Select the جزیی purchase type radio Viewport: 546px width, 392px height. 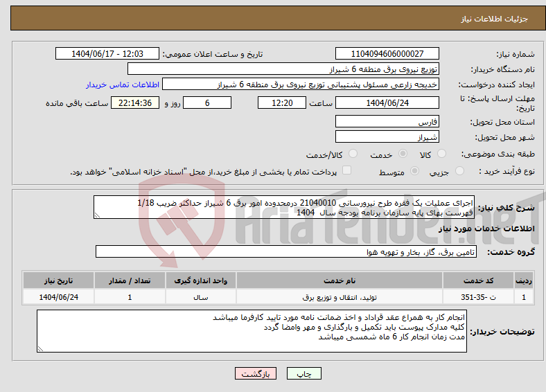pos(459,170)
